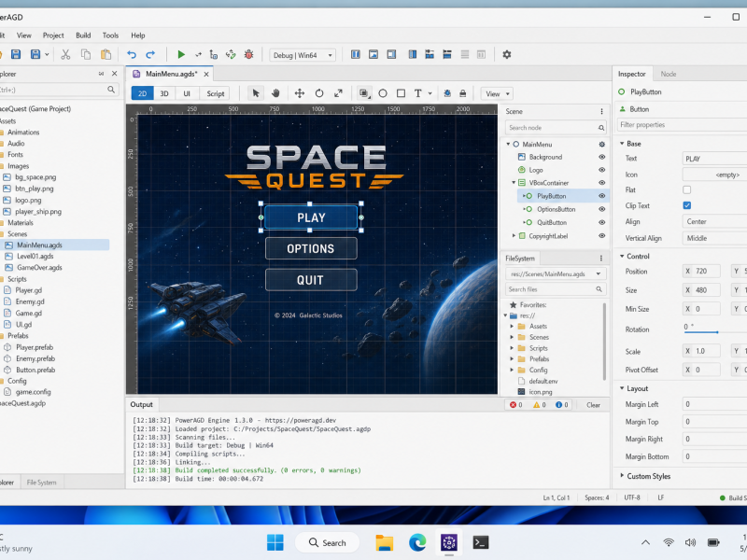This screenshot has height=560, width=747.
Task: Run the game with the green play icon
Action: pyautogui.click(x=181, y=55)
